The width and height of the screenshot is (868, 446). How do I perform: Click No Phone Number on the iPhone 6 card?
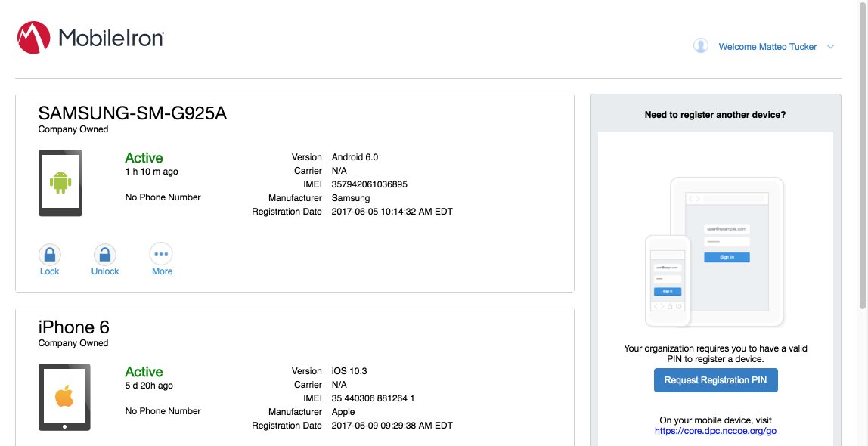(163, 411)
